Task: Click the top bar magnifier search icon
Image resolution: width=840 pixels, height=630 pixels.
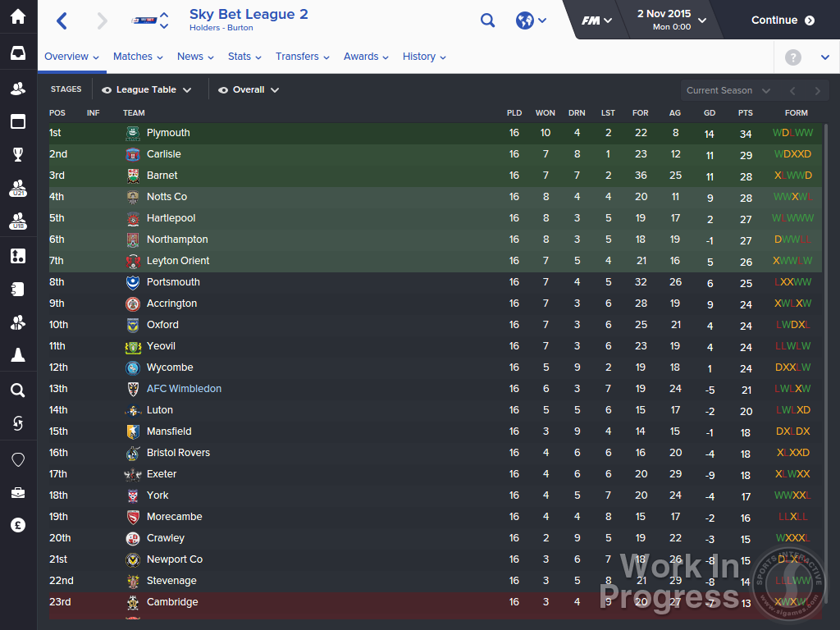Action: 487,21
